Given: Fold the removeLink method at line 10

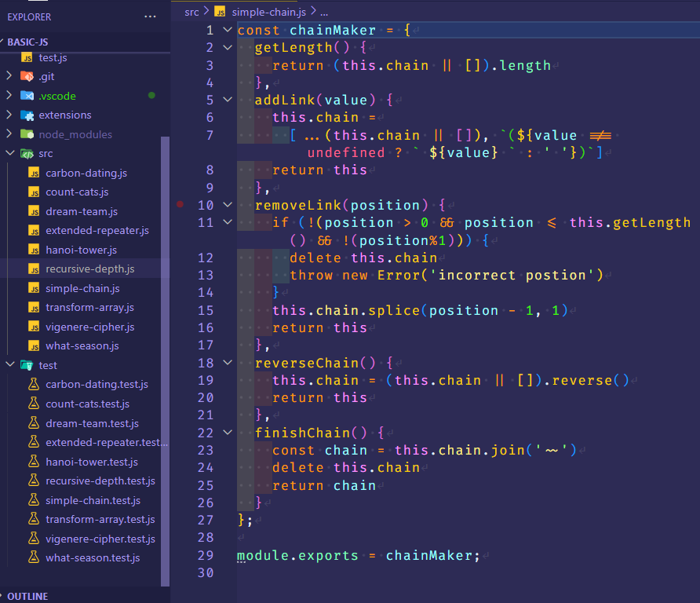Looking at the screenshot, I should click(x=228, y=205).
